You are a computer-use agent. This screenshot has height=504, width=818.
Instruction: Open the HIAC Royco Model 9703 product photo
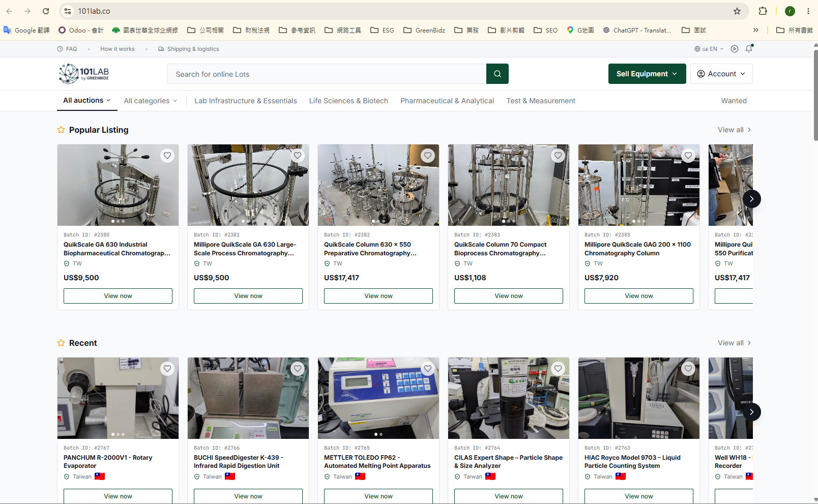[639, 398]
